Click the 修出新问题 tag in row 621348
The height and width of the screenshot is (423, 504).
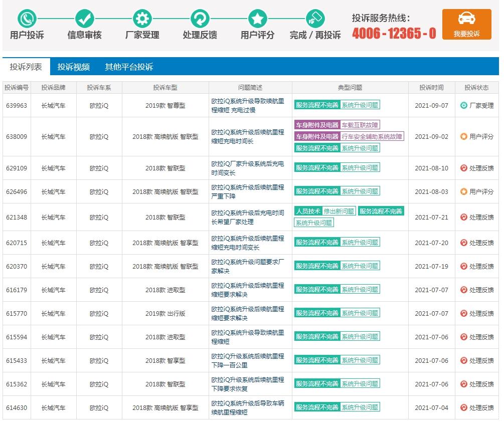point(339,212)
